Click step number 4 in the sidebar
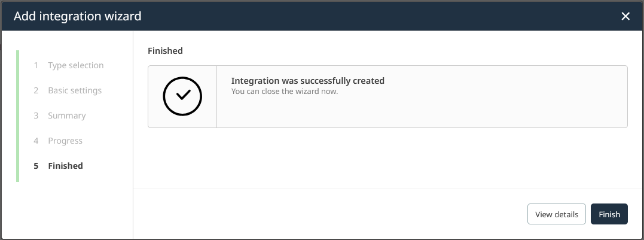644x240 pixels. [x=36, y=141]
